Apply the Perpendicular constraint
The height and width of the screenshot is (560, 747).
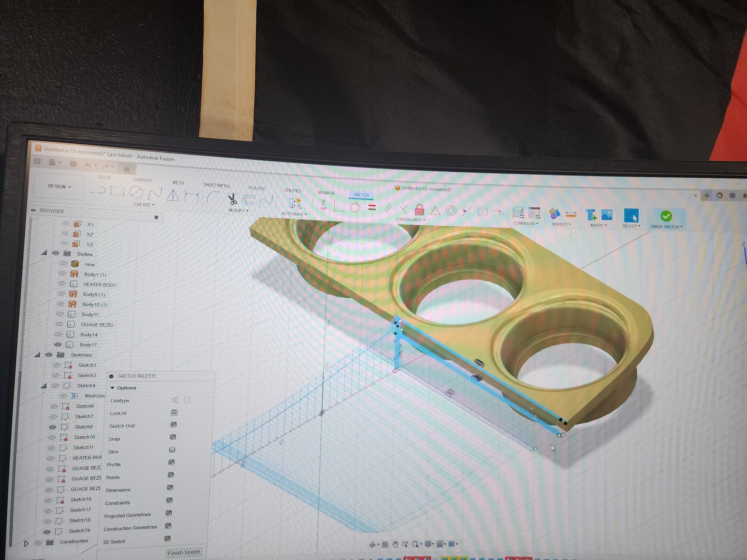(403, 209)
